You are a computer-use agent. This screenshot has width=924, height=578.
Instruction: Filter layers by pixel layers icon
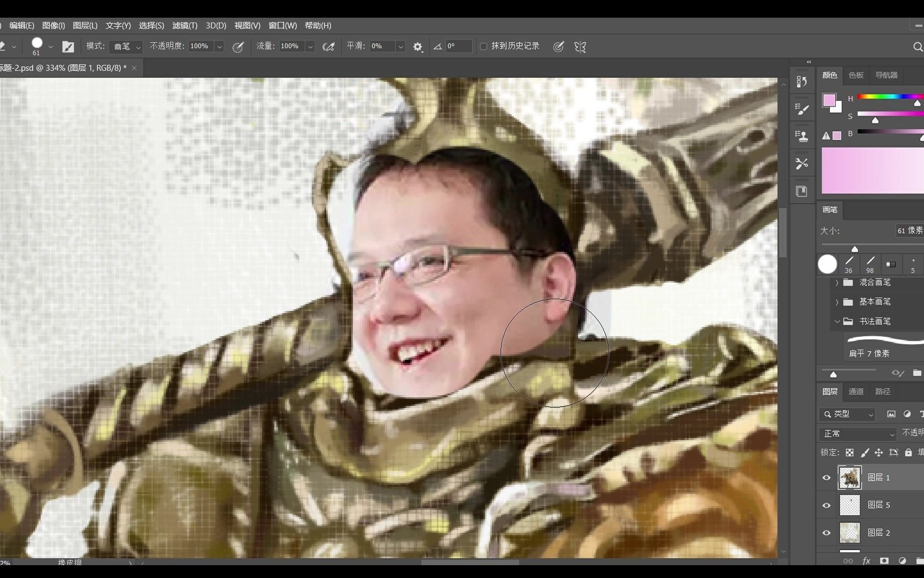[x=891, y=414]
